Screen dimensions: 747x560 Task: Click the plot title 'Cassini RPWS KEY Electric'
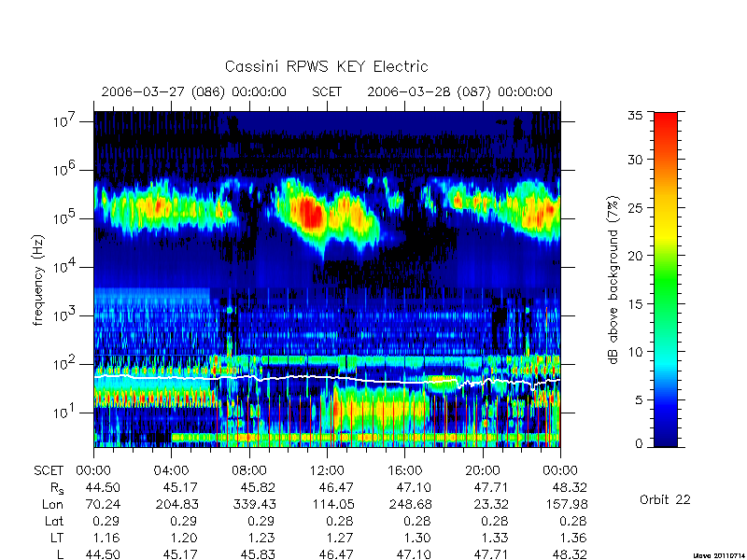(x=326, y=66)
